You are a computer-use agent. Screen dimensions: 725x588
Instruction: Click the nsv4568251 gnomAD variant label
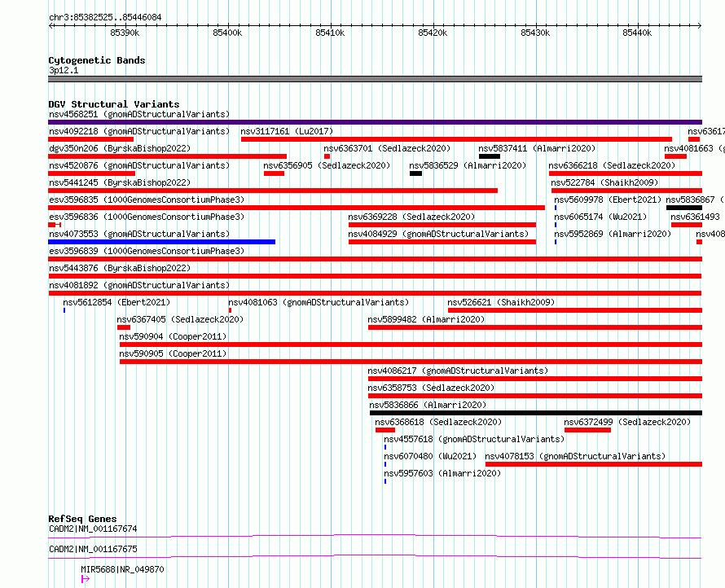pos(139,114)
